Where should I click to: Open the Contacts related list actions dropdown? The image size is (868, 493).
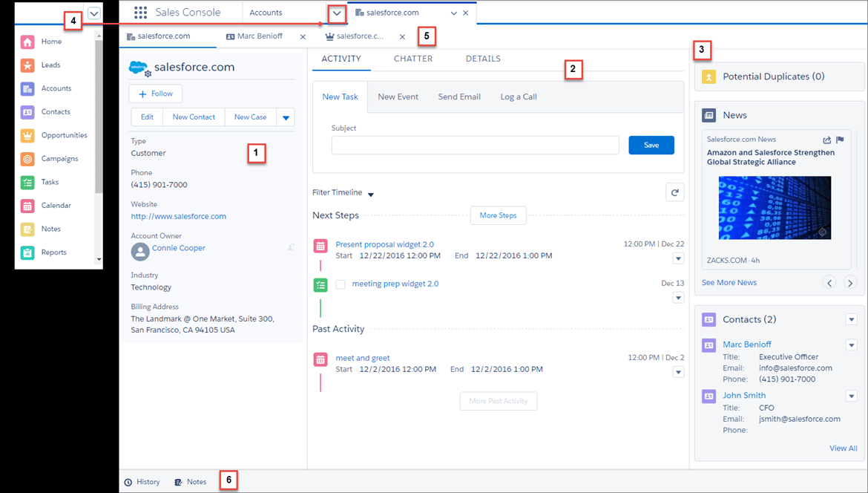(852, 319)
